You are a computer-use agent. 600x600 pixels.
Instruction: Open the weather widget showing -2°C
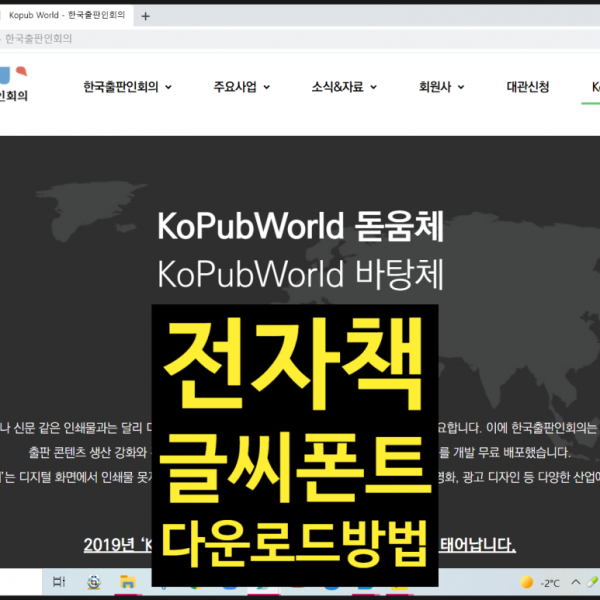(540, 583)
